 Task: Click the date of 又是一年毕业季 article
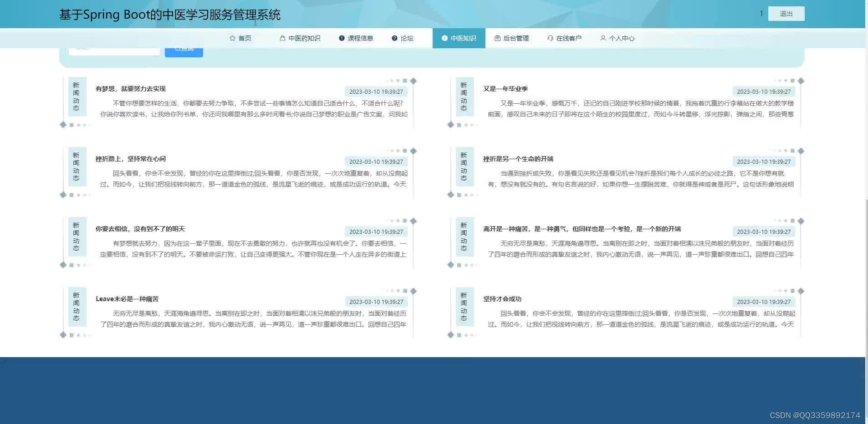[x=764, y=91]
